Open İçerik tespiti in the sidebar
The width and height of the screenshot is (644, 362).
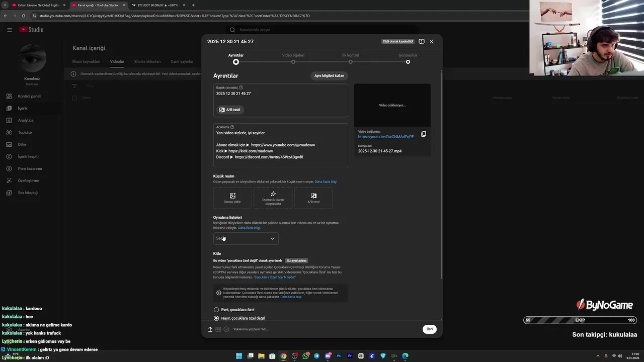point(30,156)
